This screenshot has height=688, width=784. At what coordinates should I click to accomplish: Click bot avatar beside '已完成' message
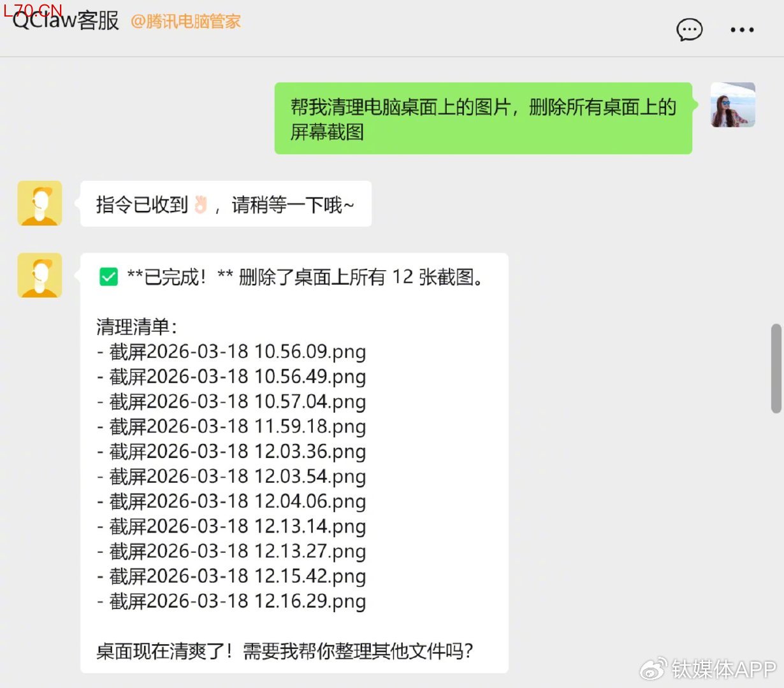40,275
